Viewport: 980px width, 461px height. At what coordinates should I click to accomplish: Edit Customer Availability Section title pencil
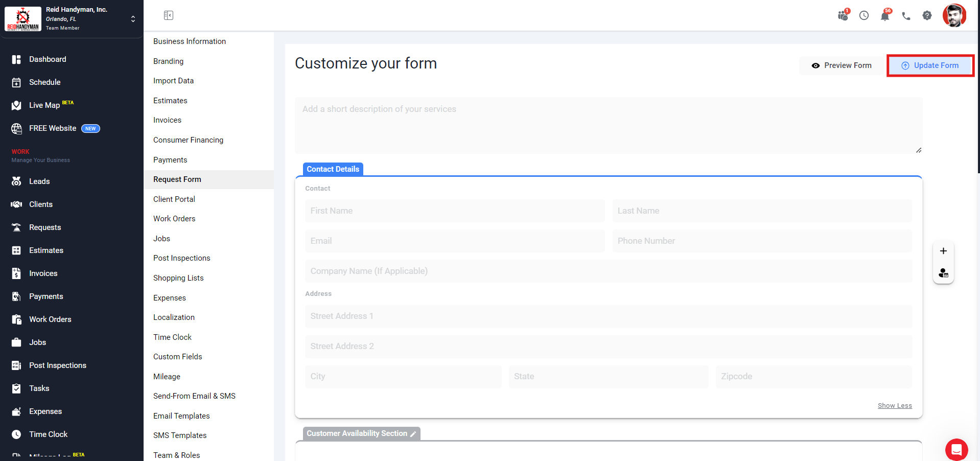pos(413,434)
